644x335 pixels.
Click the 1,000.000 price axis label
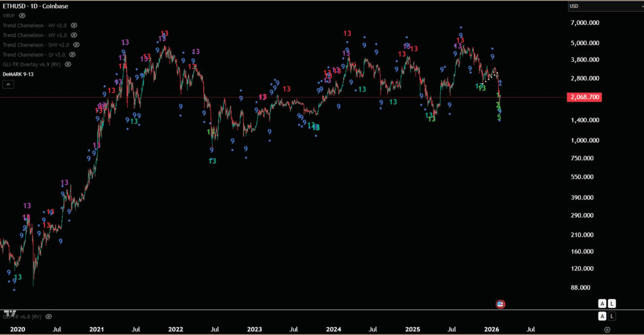pyautogui.click(x=585, y=140)
